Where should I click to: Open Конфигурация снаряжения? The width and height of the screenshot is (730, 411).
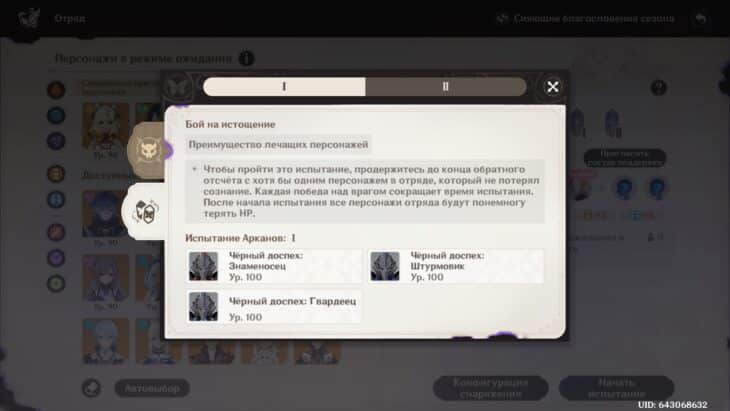490,388
